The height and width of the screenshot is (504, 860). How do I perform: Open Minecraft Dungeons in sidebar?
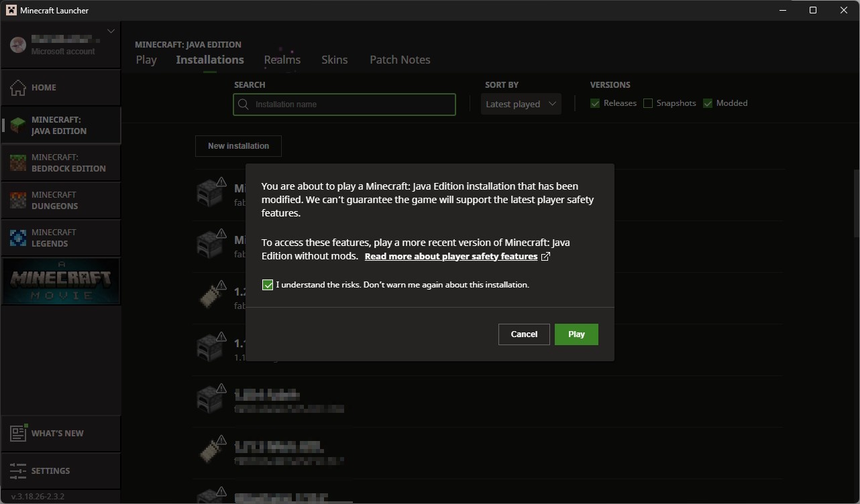click(61, 200)
